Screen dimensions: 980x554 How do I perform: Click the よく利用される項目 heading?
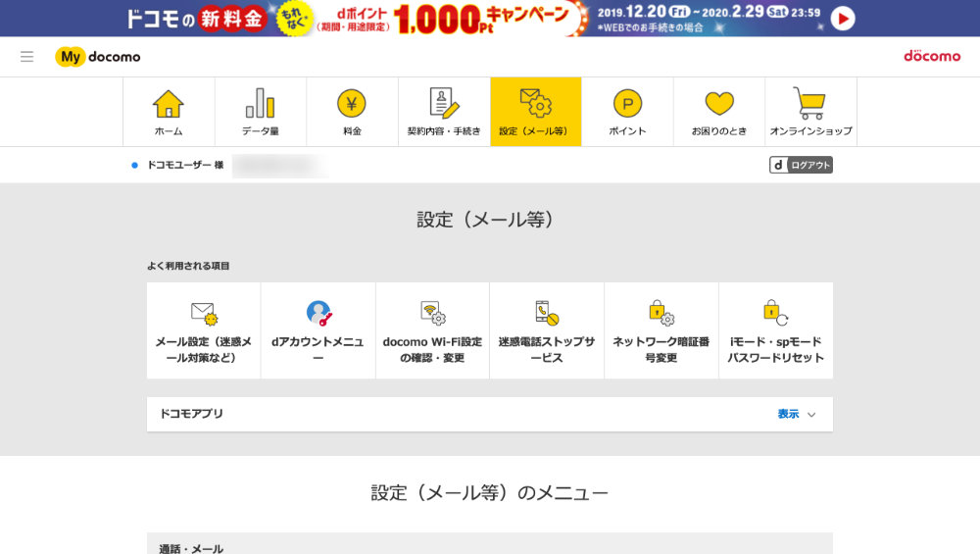[188, 266]
